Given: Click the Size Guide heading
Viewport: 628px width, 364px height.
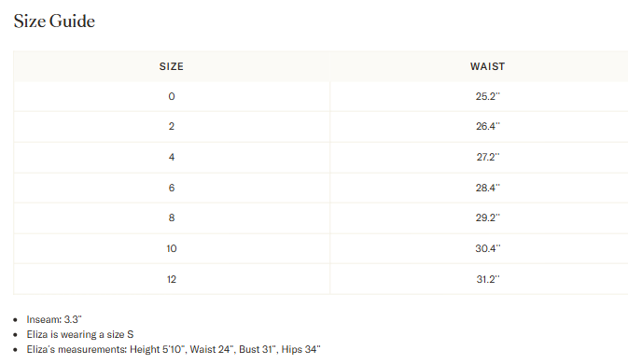Looking at the screenshot, I should pyautogui.click(x=54, y=21).
